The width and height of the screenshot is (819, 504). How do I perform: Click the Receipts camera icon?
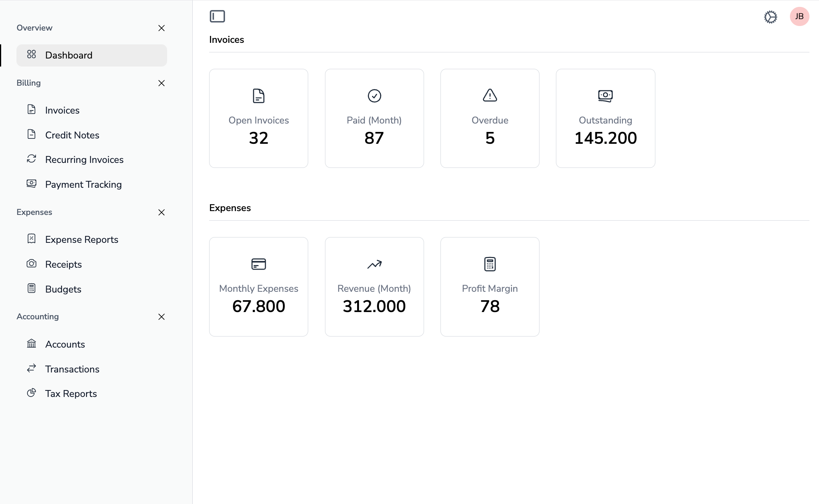pos(31,264)
